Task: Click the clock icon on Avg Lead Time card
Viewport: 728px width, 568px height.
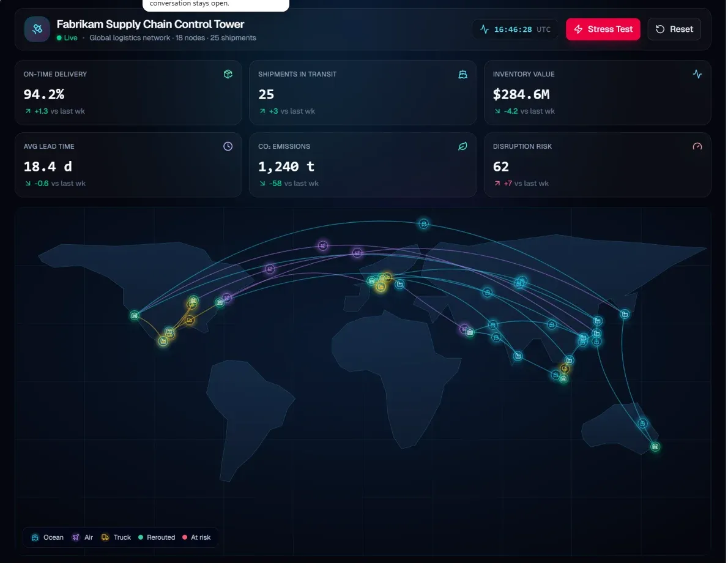Action: pos(228,147)
